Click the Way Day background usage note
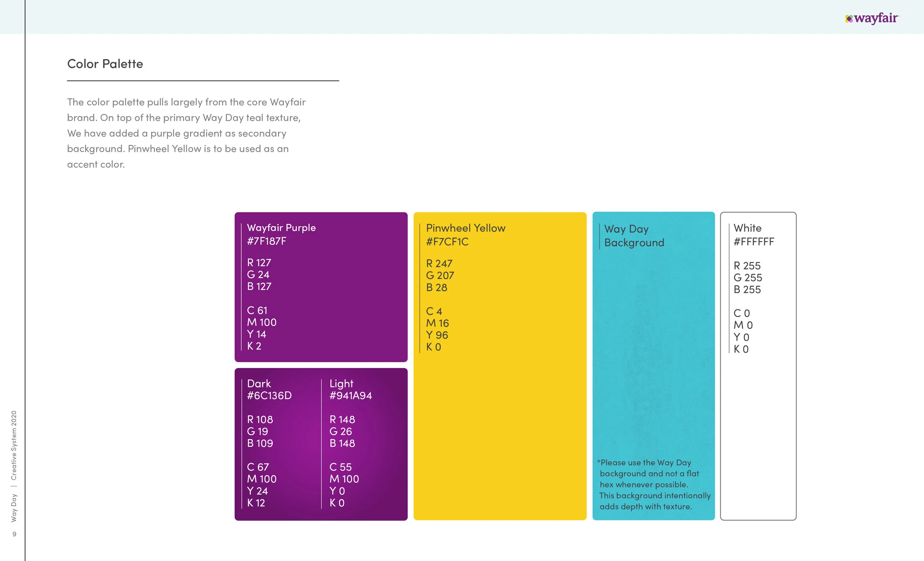This screenshot has width=924, height=561. [653, 484]
